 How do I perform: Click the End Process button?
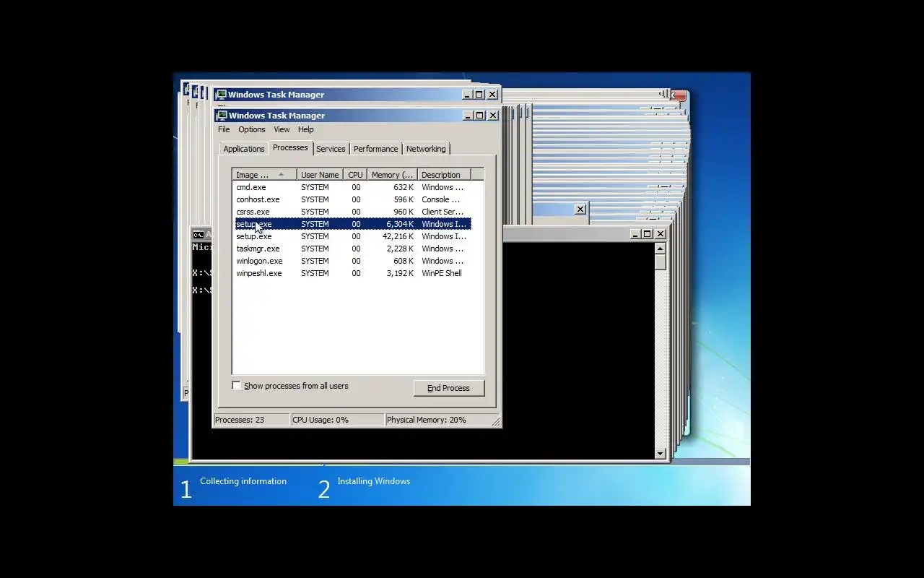click(448, 388)
